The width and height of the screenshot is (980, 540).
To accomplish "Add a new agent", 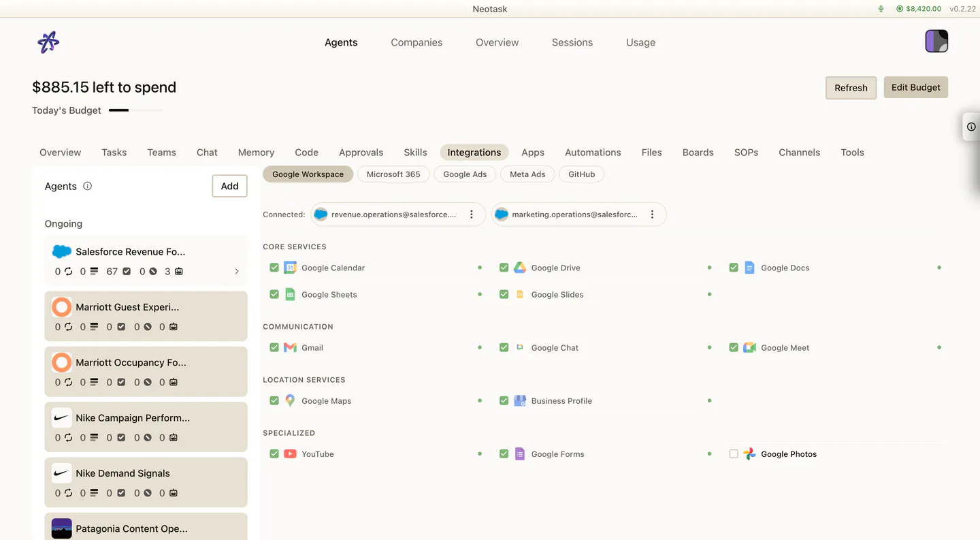I will [230, 186].
